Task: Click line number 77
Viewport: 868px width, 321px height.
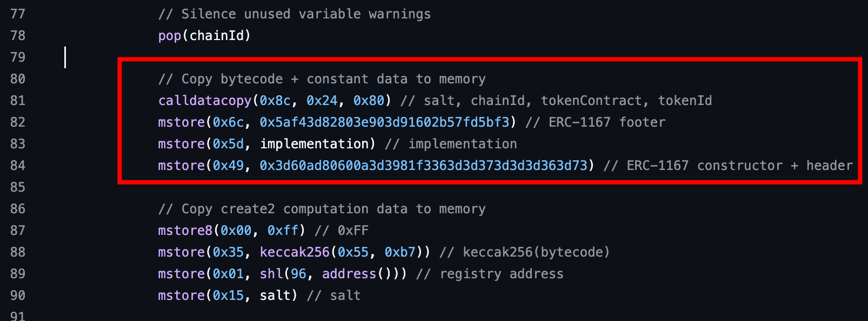Action: tap(18, 14)
